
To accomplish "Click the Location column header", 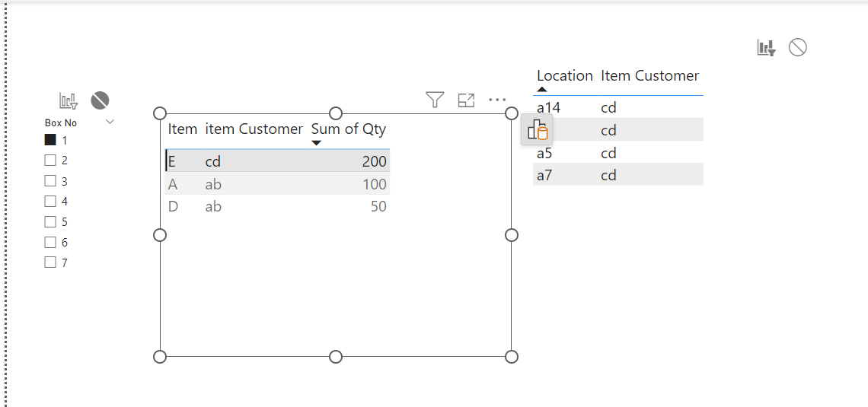I will tap(565, 76).
